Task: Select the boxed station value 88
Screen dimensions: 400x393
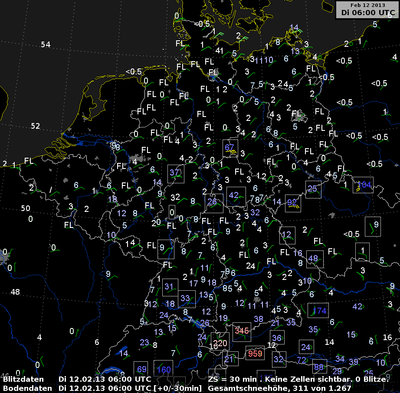Action: pyautogui.click(x=319, y=366)
